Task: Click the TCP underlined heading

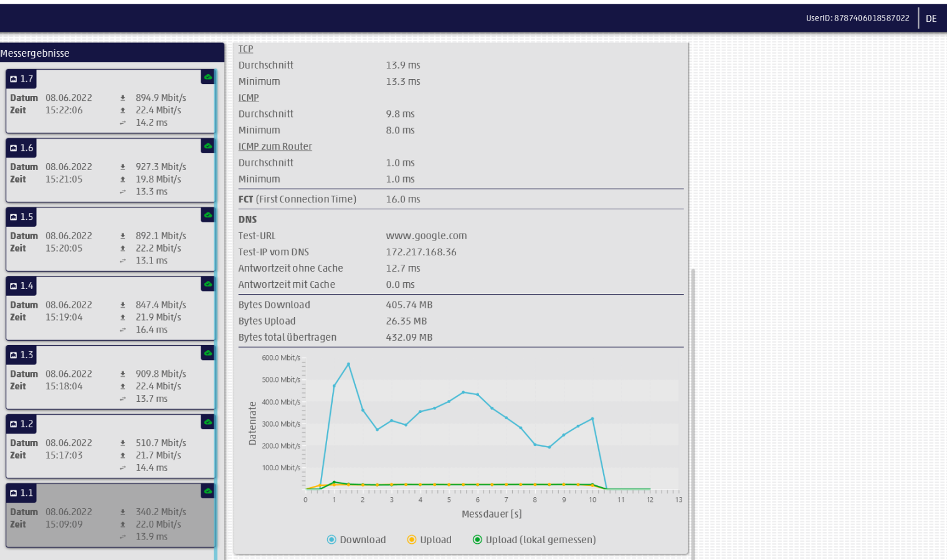Action: (245, 49)
